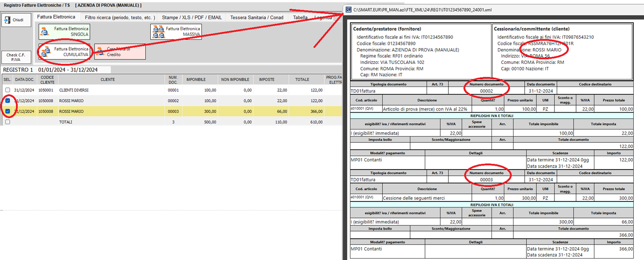
Task: Open the Filtro ricerca tab
Action: coord(120,17)
